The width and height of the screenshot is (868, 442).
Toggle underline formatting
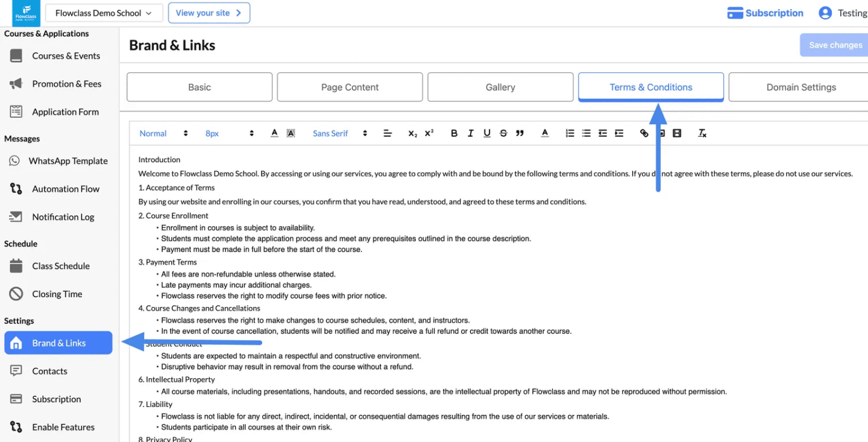pos(487,133)
